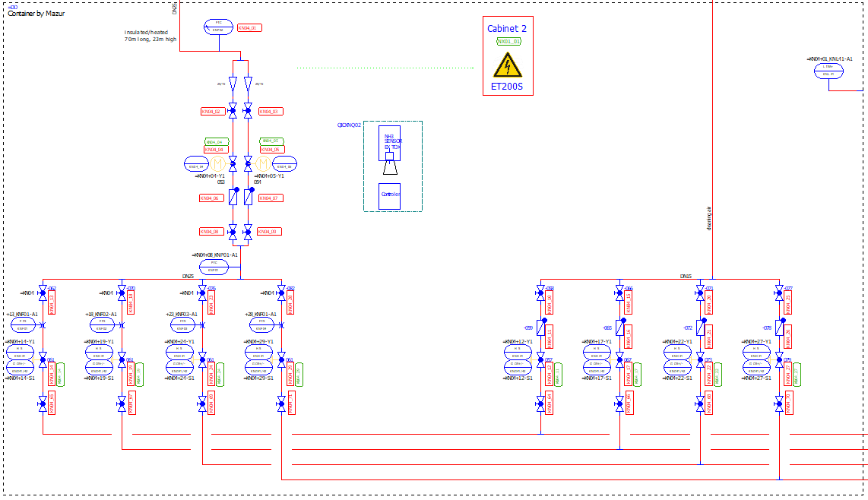Click the red KN04_05 tag label

click(271, 150)
